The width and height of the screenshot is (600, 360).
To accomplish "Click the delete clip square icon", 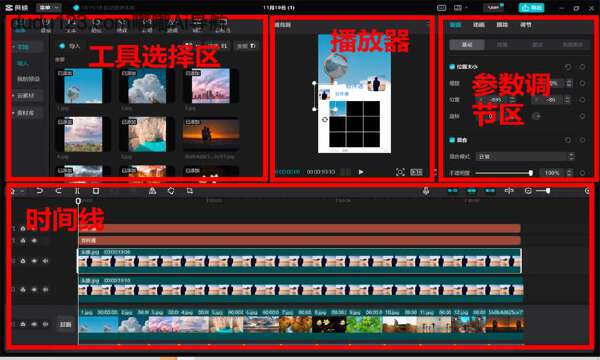I will (x=96, y=191).
